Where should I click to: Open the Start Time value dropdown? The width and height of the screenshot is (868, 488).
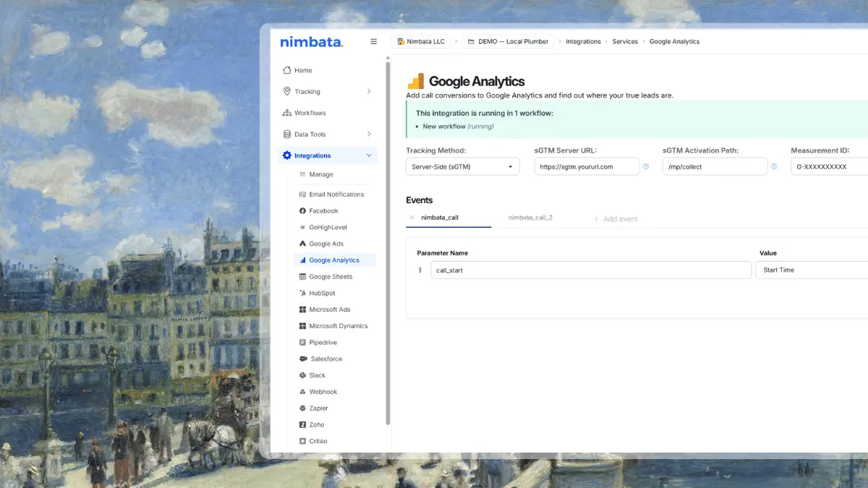tap(812, 270)
